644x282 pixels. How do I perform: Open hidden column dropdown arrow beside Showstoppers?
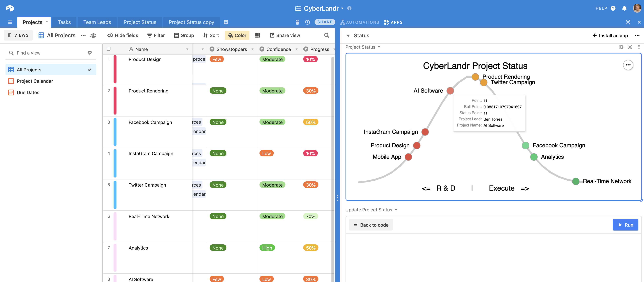[202, 49]
